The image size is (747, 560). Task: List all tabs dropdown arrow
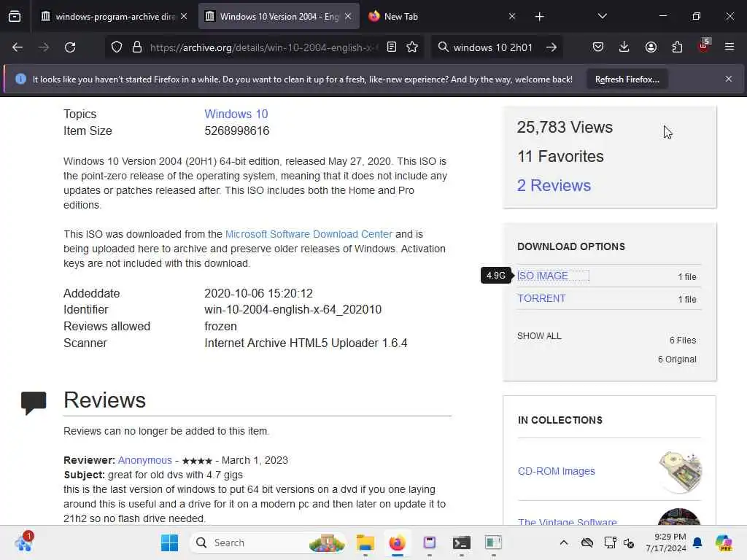coord(602,16)
